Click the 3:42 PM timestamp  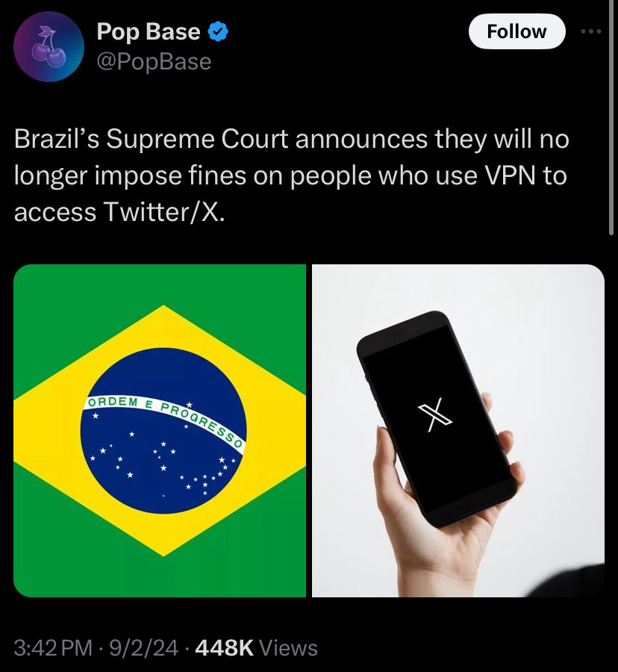(x=53, y=647)
